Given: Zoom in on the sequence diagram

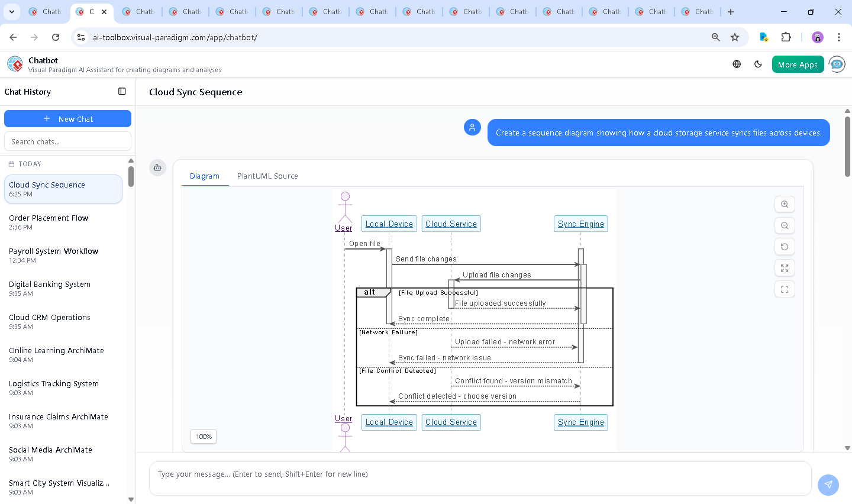Looking at the screenshot, I should [785, 204].
